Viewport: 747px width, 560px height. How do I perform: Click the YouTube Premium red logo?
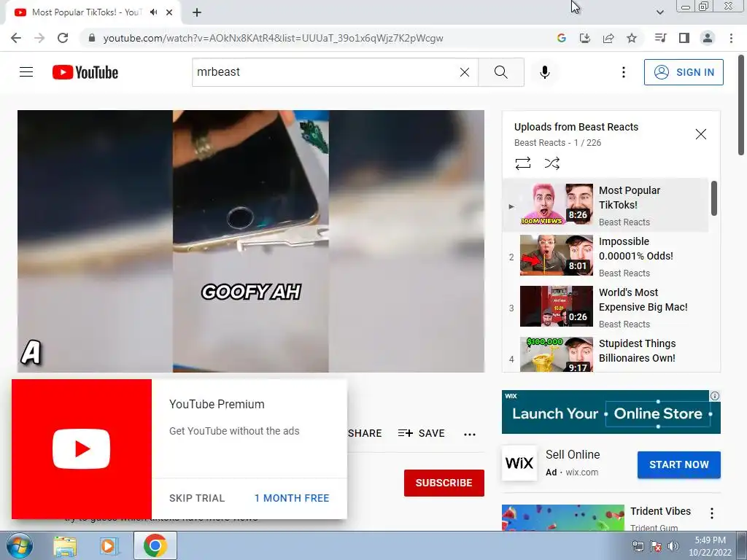click(82, 449)
